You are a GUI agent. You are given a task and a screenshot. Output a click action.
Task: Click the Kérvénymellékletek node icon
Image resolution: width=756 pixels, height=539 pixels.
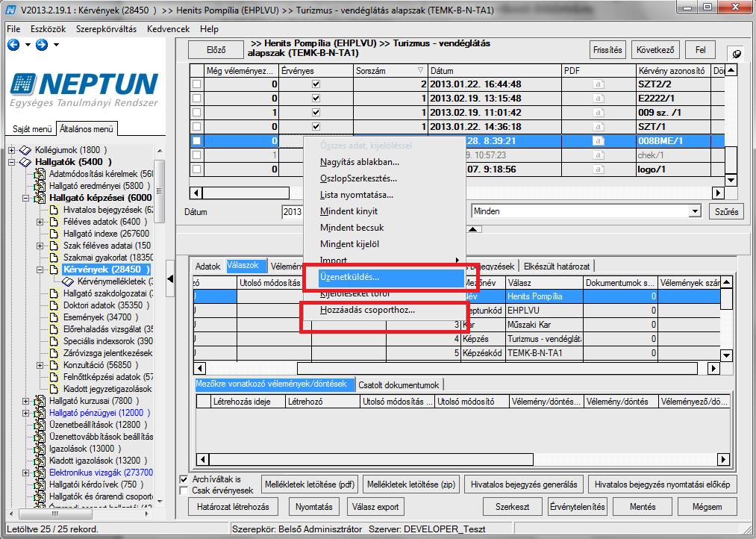tap(68, 281)
